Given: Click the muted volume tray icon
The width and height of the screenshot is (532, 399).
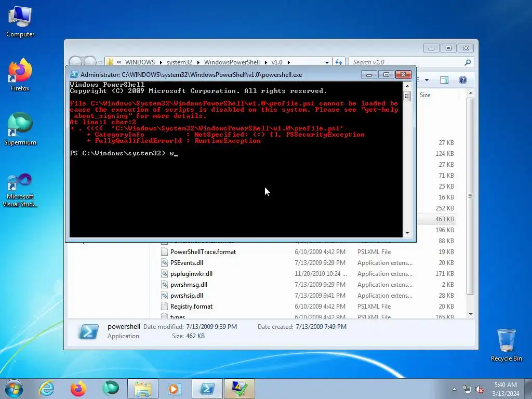Looking at the screenshot, I should pos(480,390).
